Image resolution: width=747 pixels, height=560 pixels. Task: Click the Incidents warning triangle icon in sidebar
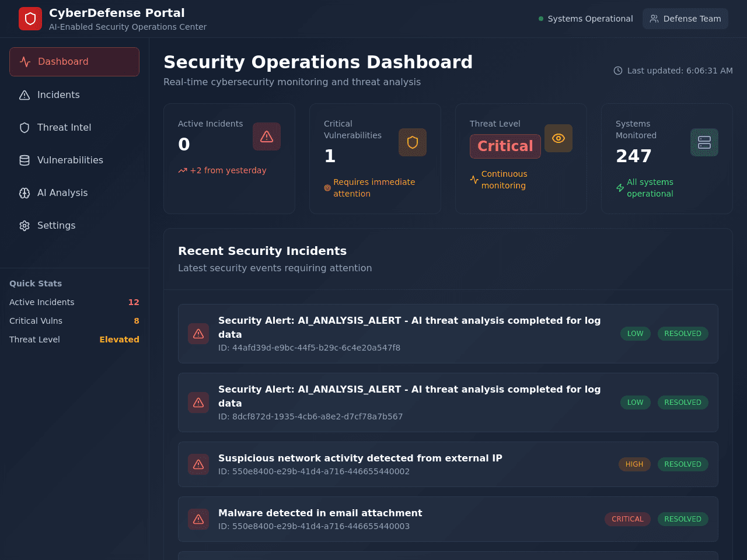point(25,95)
